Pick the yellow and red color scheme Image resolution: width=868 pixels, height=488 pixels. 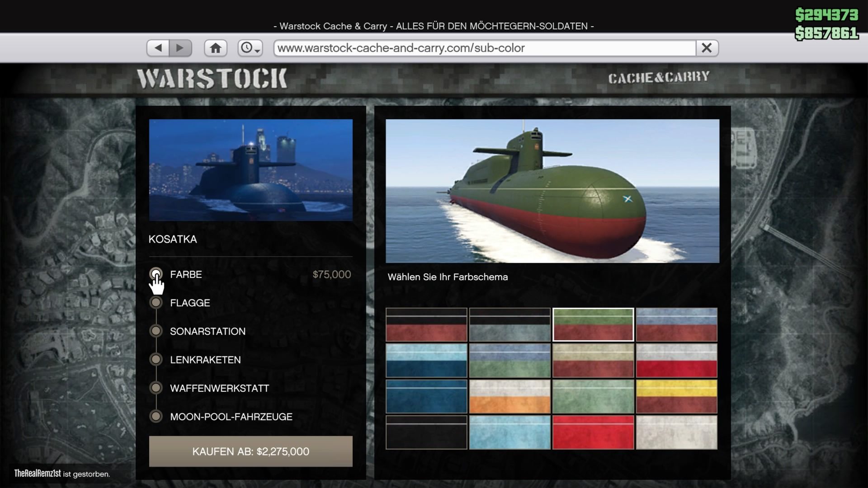tap(676, 396)
